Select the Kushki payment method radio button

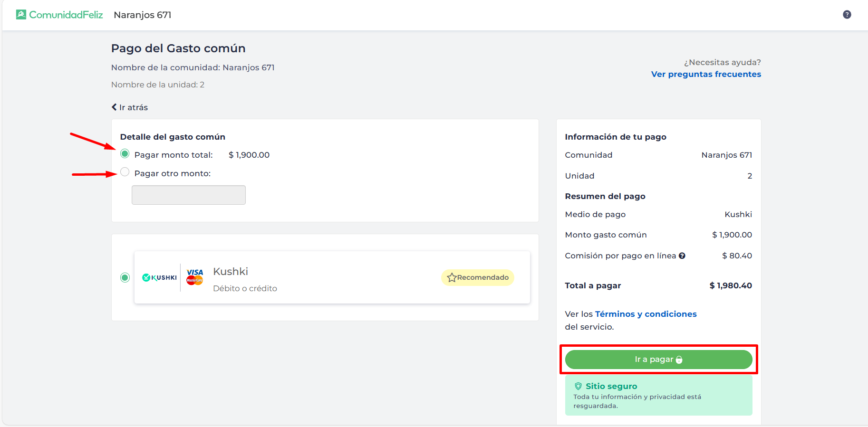pos(125,277)
